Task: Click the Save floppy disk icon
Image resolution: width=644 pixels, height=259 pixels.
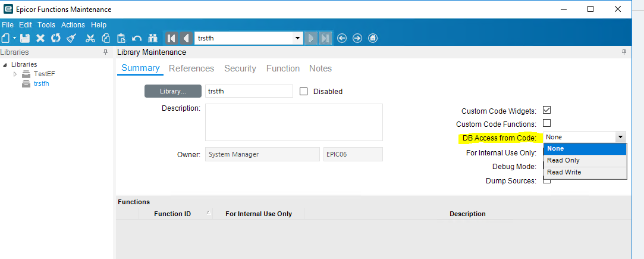Action: [x=25, y=38]
